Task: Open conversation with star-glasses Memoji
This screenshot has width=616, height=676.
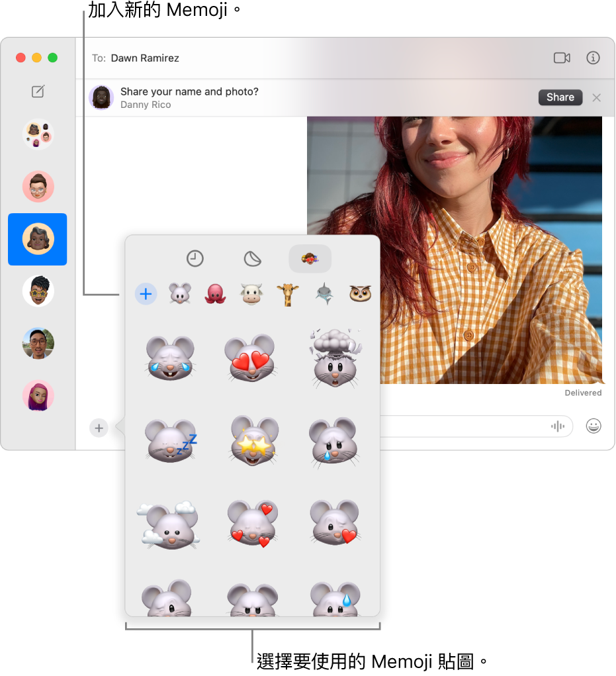Action: [x=38, y=291]
